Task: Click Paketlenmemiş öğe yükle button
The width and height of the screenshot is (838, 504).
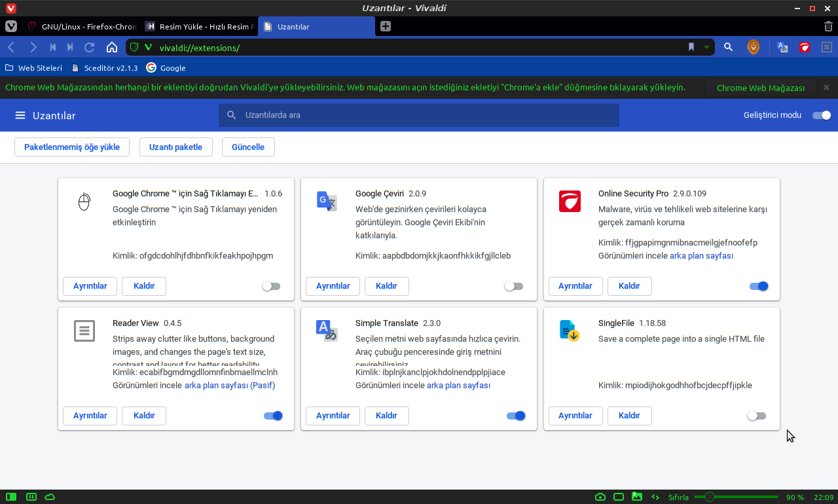Action: click(72, 147)
